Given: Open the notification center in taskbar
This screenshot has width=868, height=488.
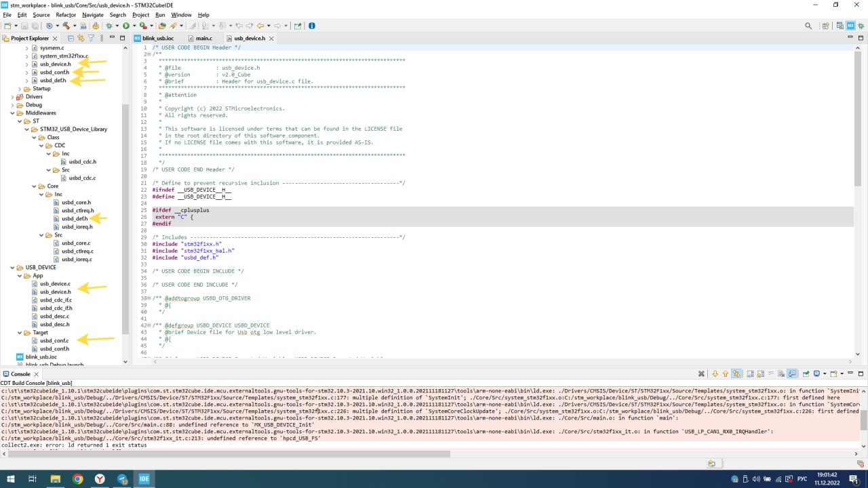Looking at the screenshot, I should click(x=854, y=479).
